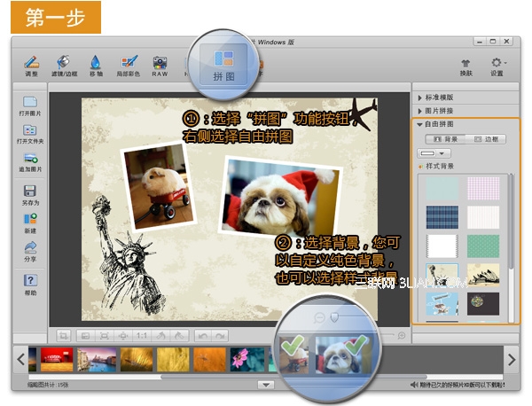Switch to the 背景 background tab
532x406 pixels.
445,139
